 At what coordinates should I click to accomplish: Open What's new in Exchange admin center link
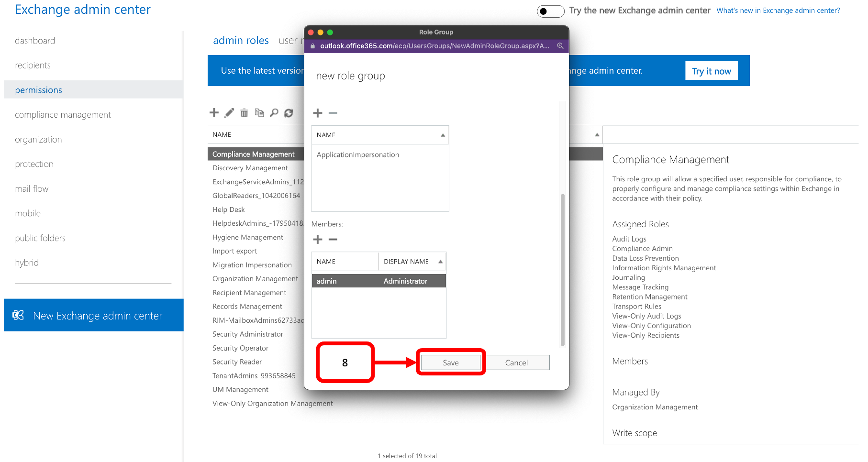778,11
